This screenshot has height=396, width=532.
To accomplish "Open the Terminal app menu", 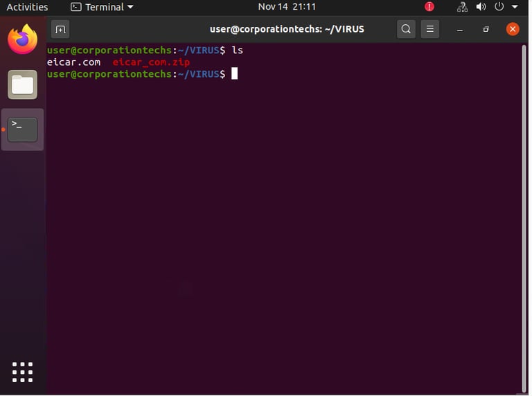I will click(x=102, y=7).
